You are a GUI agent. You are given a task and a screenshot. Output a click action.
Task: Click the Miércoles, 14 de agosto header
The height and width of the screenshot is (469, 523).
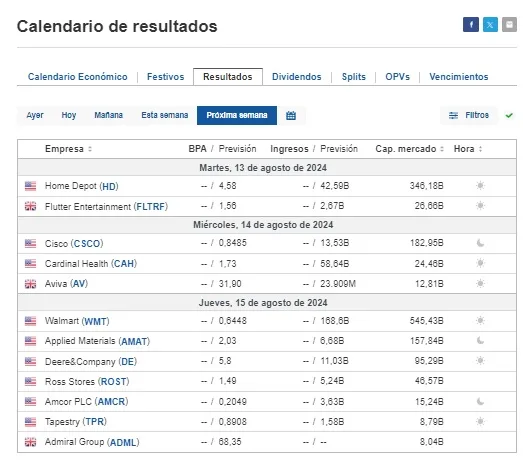click(263, 225)
